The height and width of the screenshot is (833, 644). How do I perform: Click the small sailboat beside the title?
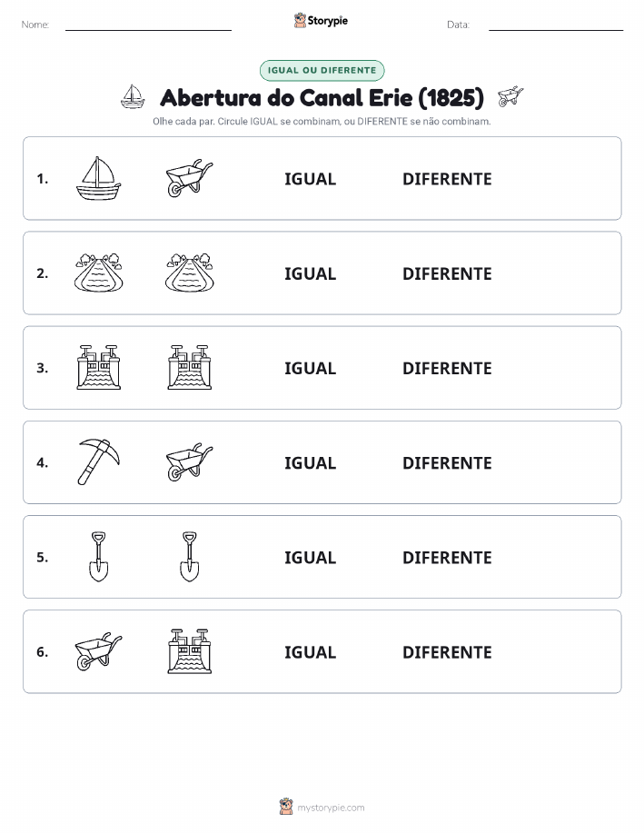(x=133, y=96)
